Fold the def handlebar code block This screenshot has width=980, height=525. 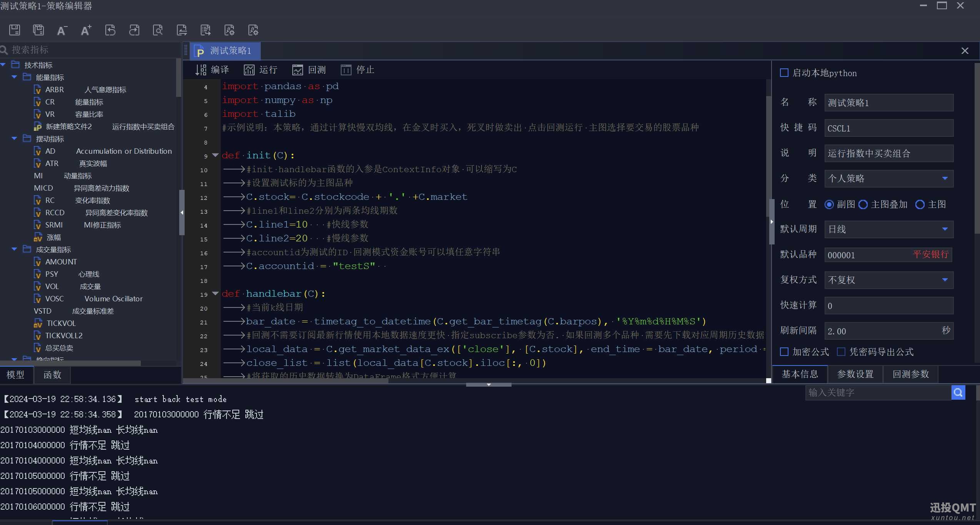(215, 294)
